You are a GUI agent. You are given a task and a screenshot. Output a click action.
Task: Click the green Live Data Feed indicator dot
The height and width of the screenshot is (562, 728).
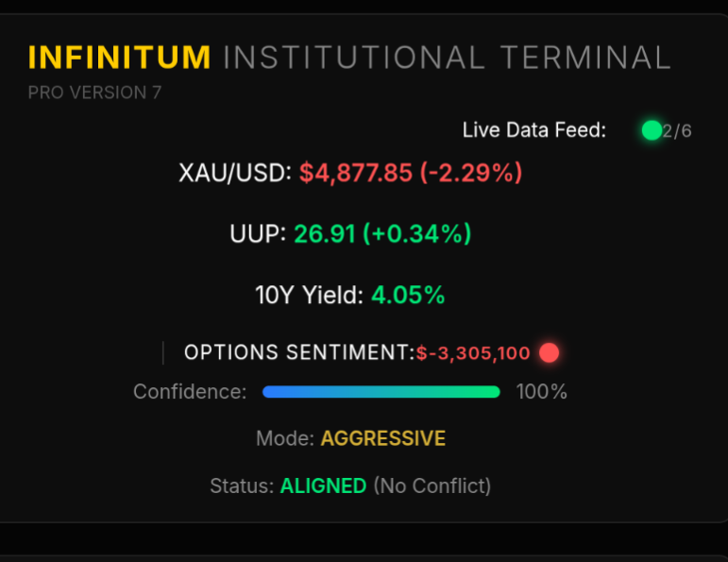651,130
